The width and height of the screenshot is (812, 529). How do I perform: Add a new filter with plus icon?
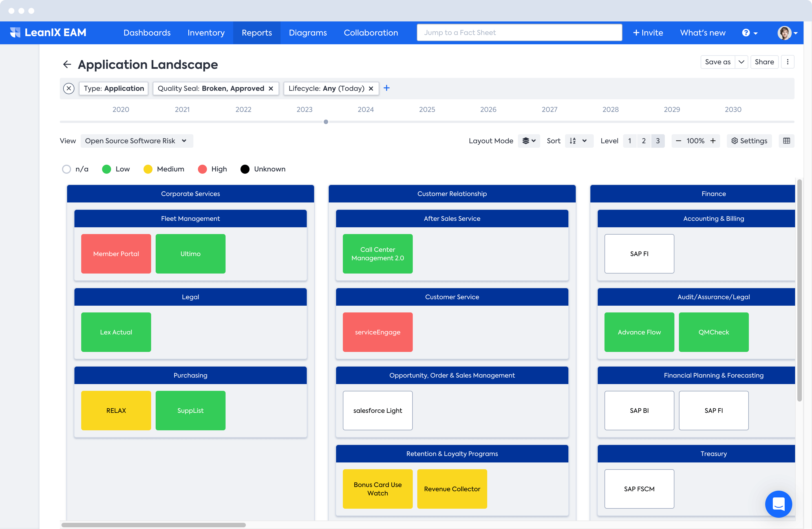pos(387,88)
